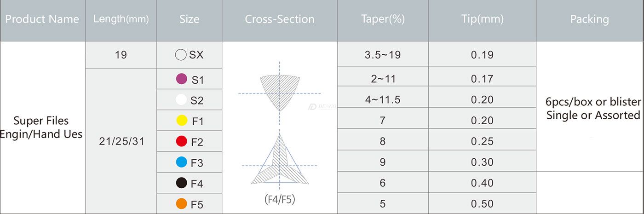Click the red F2 color dot
This screenshot has width=644, height=214.
click(182, 141)
